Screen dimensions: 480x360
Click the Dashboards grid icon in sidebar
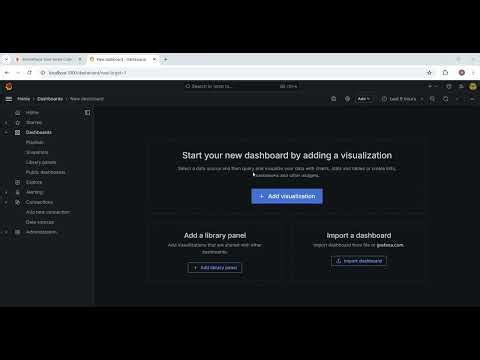(18, 132)
